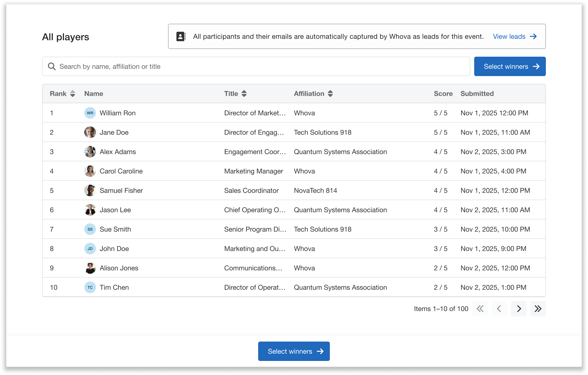The width and height of the screenshot is (588, 375).
Task: Click the top Select winners button
Action: (x=510, y=66)
